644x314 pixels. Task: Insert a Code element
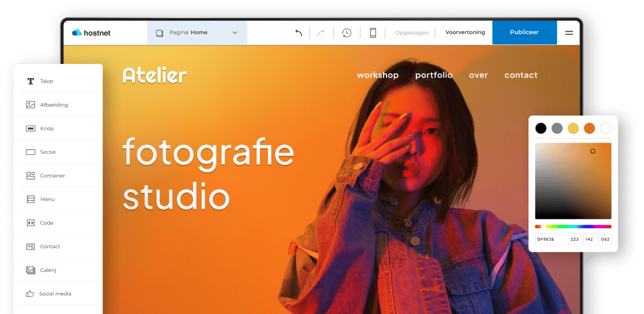coord(30,223)
